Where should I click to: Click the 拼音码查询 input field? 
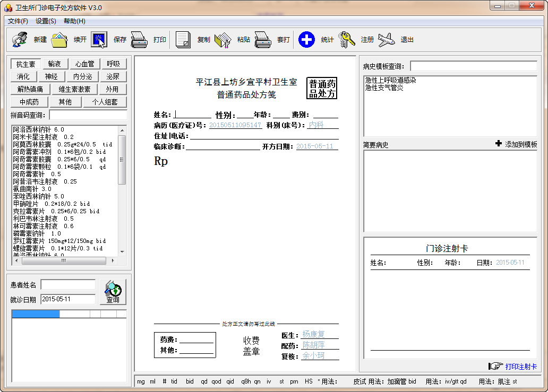[x=88, y=115]
